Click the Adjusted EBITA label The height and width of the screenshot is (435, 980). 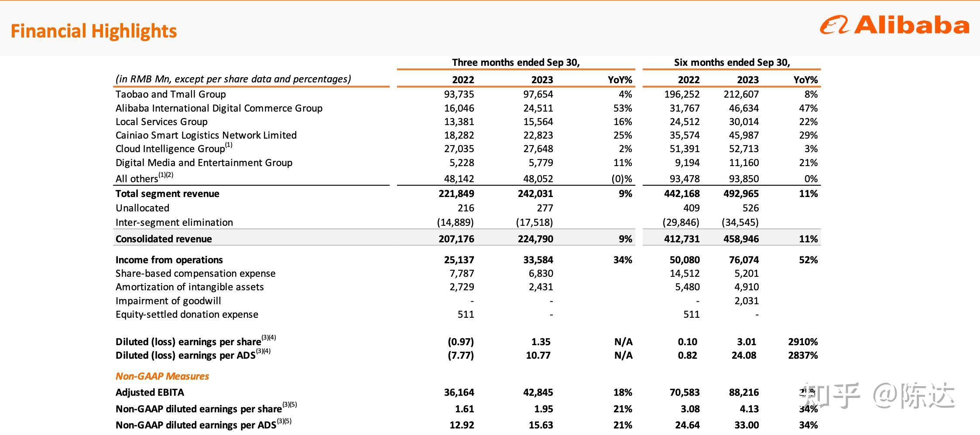150,392
